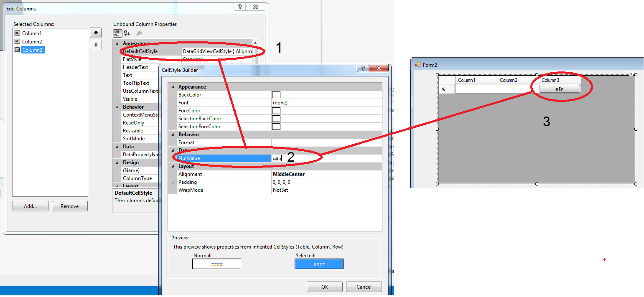
Task: Select the Visible property row
Action: pos(140,99)
